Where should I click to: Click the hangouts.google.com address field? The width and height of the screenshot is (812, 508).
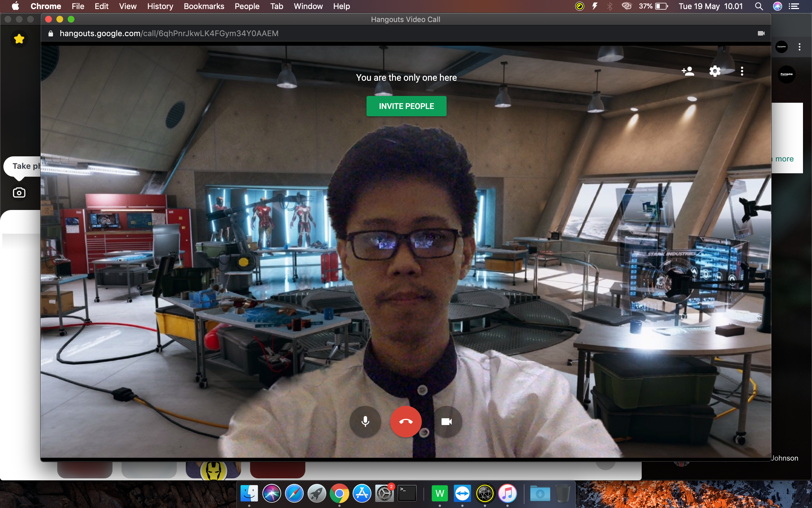[169, 33]
